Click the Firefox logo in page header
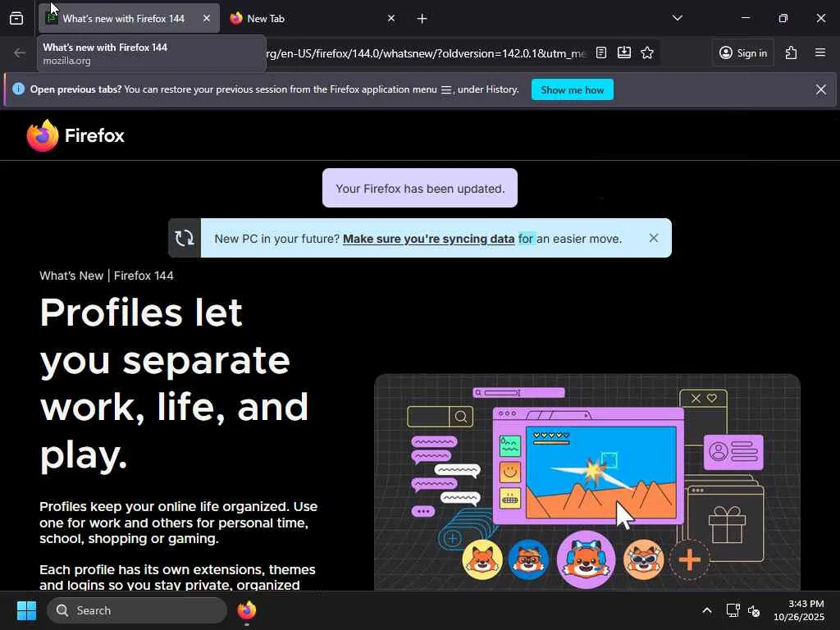Screen dimensions: 840x630 coord(43,135)
